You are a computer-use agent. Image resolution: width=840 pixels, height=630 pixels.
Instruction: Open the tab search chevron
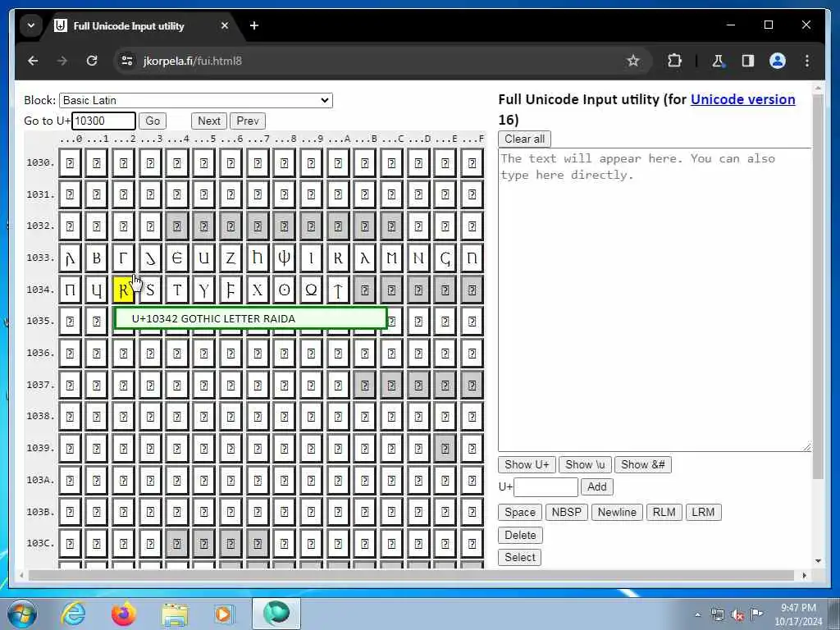[x=31, y=25]
